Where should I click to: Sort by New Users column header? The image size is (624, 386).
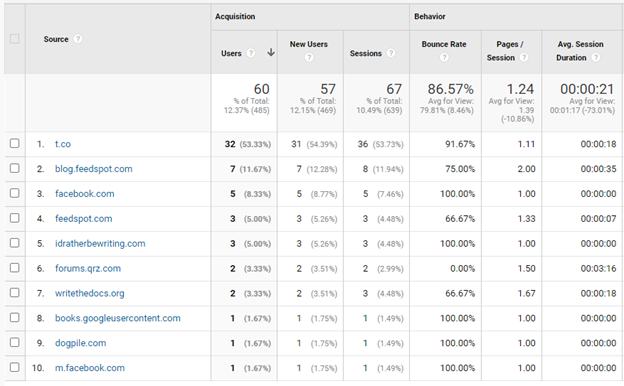tap(308, 44)
